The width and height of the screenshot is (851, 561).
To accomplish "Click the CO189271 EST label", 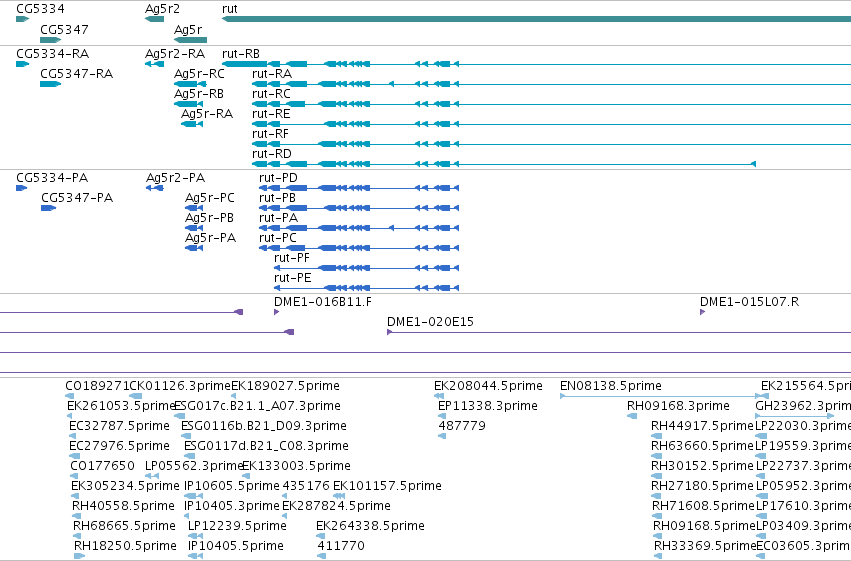I will click(x=97, y=386).
